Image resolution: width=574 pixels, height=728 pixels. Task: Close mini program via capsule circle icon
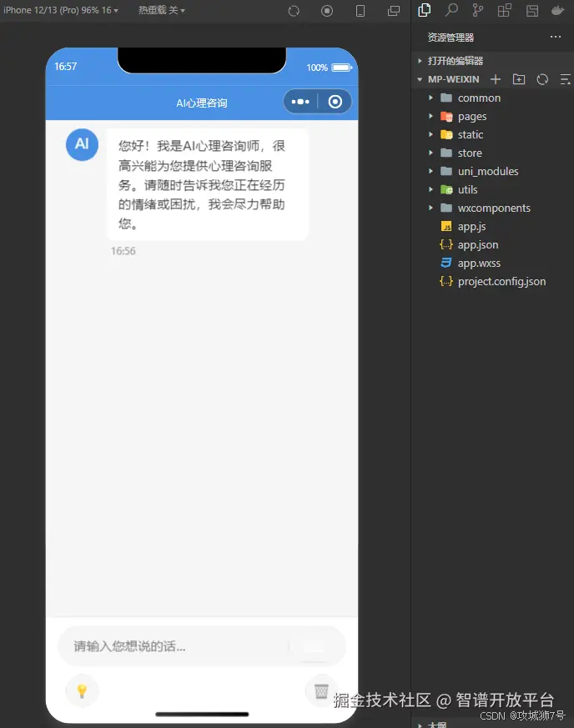click(x=335, y=102)
